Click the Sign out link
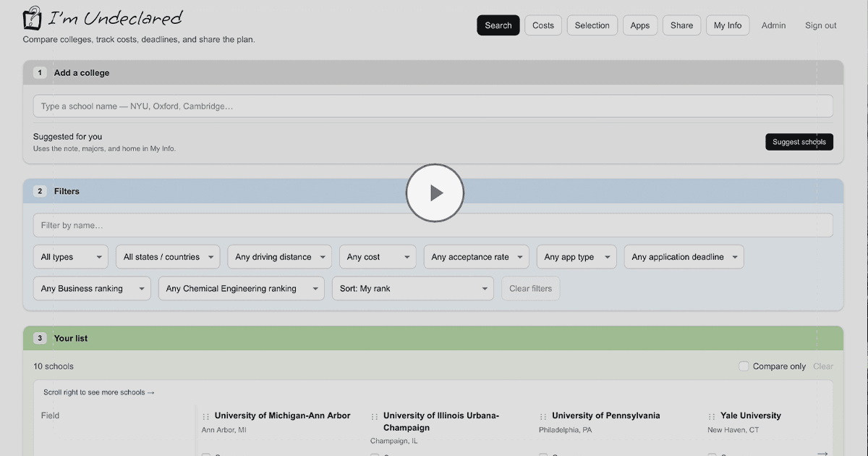Image resolution: width=868 pixels, height=456 pixels. click(x=821, y=25)
